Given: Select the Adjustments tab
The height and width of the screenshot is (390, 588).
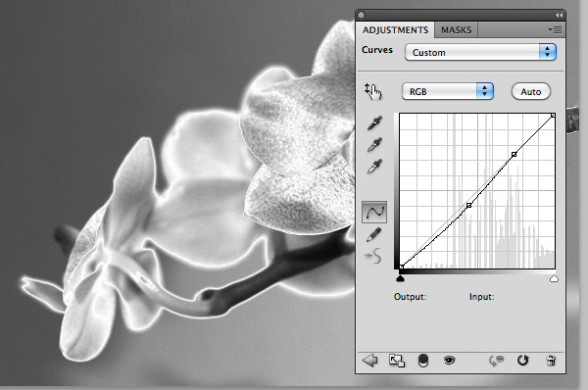Looking at the screenshot, I should tap(395, 30).
